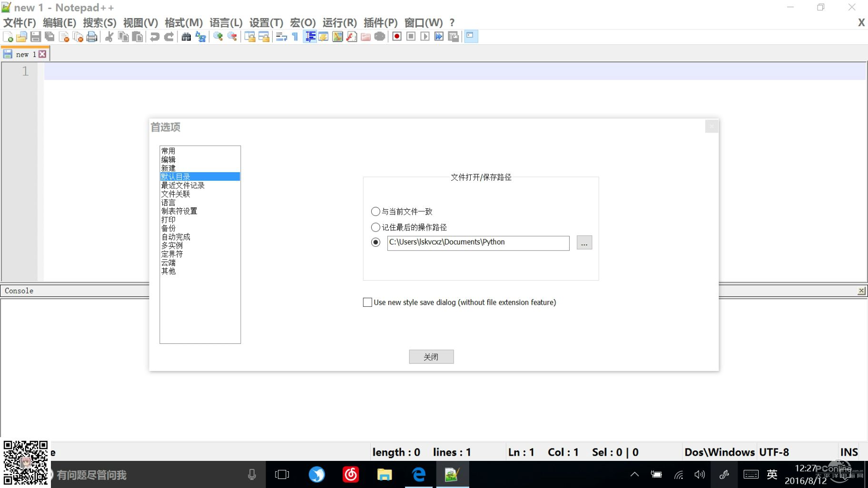Select 自动完成 in the preferences category list
868x488 pixels.
(x=175, y=237)
